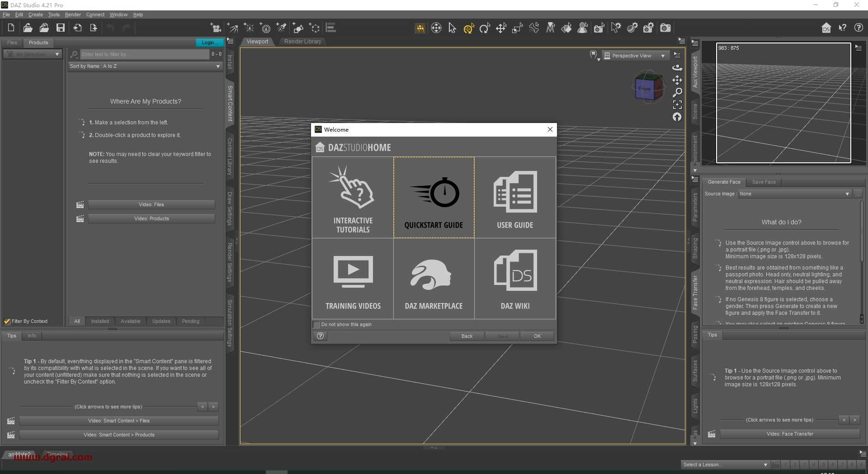Create a new camera from toolbar
Screen dimensions: 868x474
click(216, 28)
